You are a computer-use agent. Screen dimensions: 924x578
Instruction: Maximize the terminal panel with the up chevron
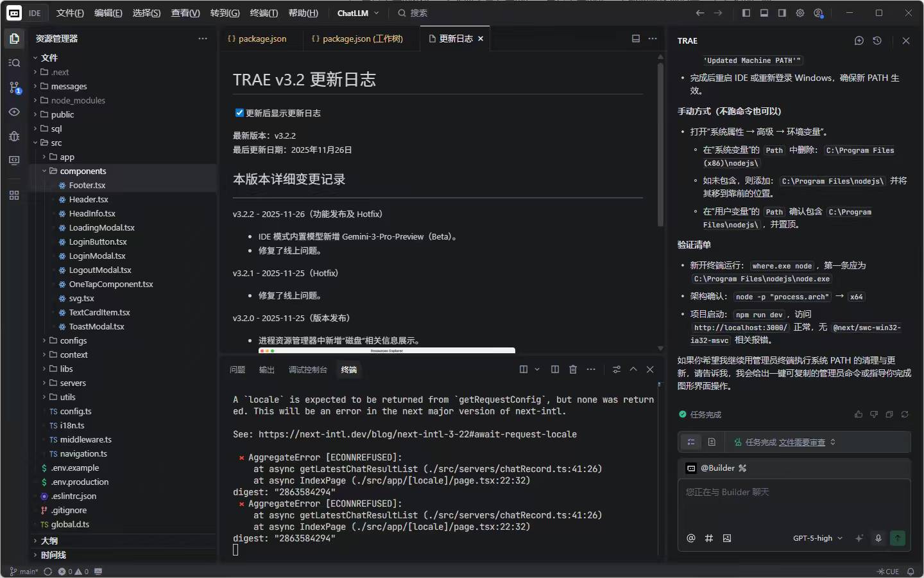[633, 369]
